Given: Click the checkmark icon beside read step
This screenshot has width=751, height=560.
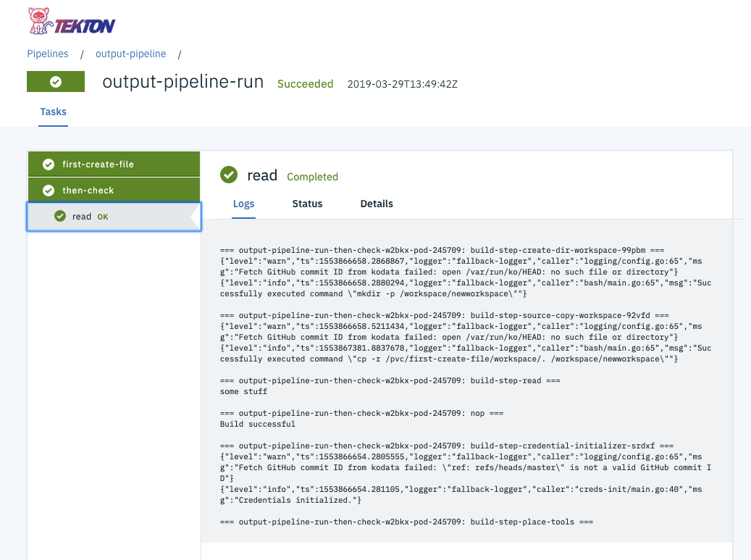Looking at the screenshot, I should [60, 216].
